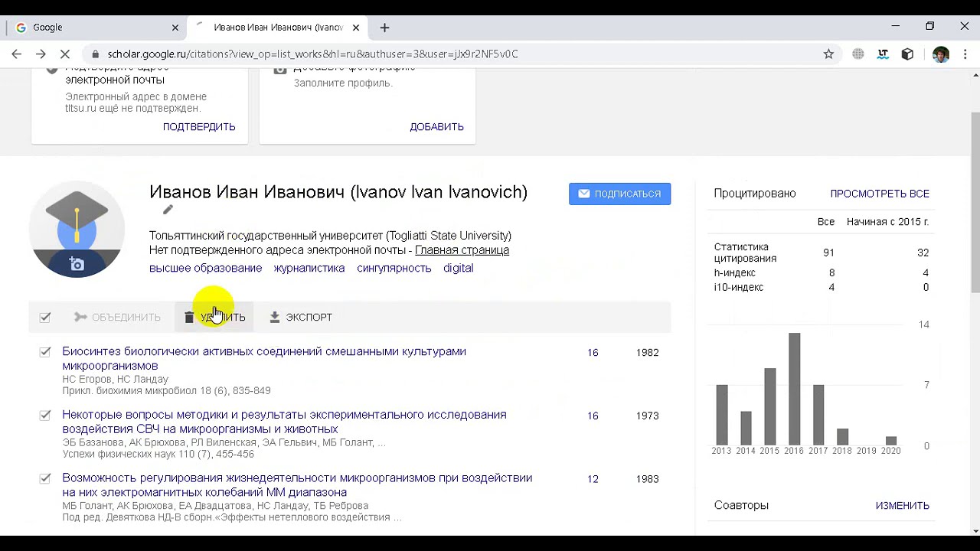Click the 2016 bar in the citations chart

point(794,389)
